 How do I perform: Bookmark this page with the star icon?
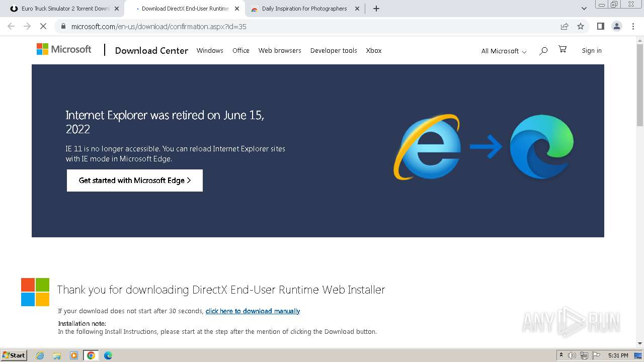click(581, 26)
